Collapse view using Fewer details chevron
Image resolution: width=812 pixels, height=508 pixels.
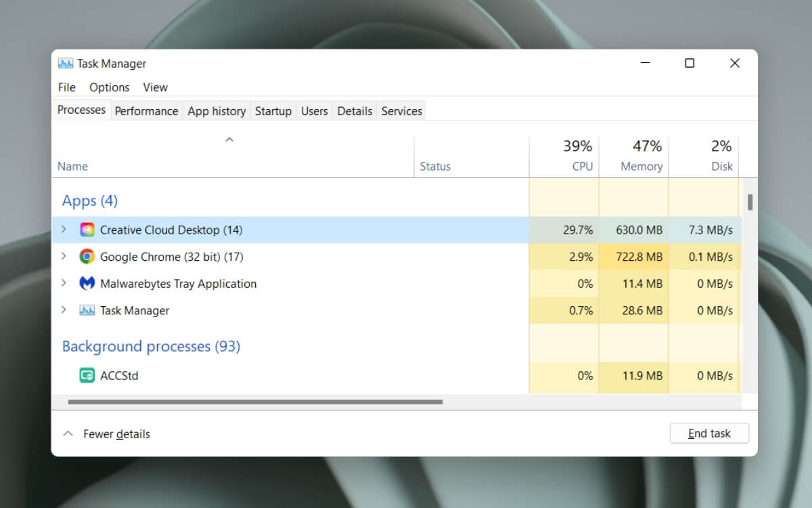coord(68,433)
